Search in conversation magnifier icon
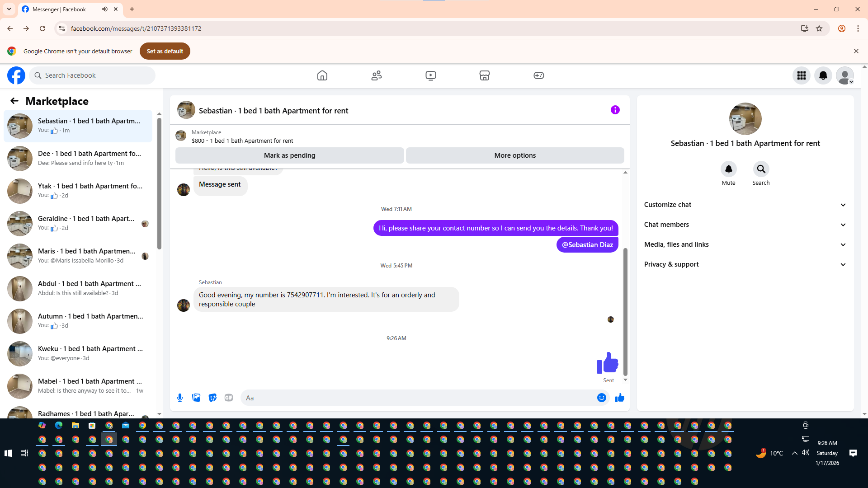Viewport: 868px width, 488px height. pos(761,169)
